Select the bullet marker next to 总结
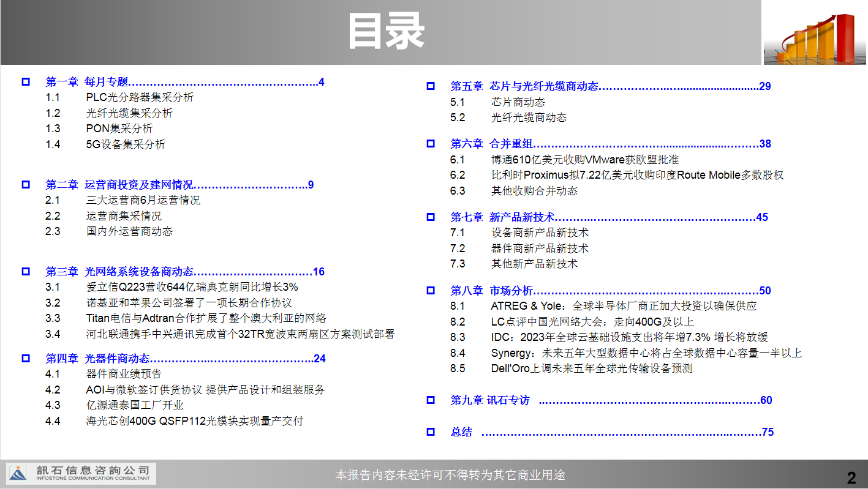Viewport: 868px width, 489px height. (x=431, y=432)
